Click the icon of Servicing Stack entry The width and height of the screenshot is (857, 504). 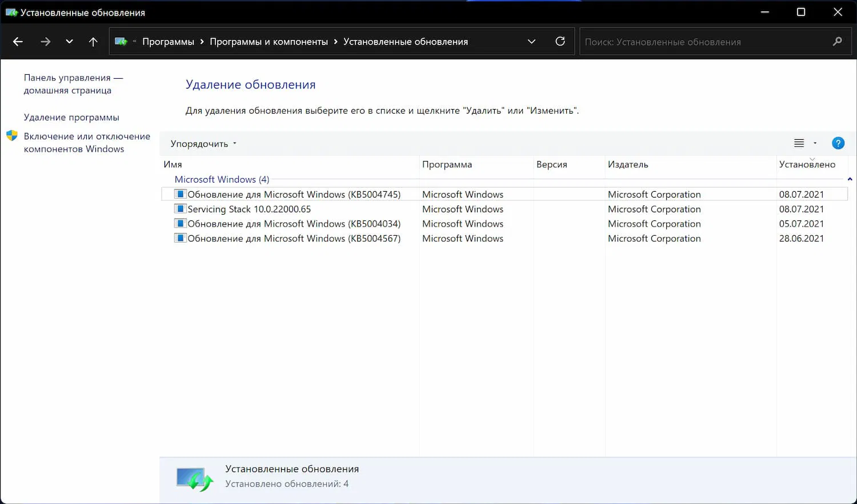pyautogui.click(x=180, y=209)
